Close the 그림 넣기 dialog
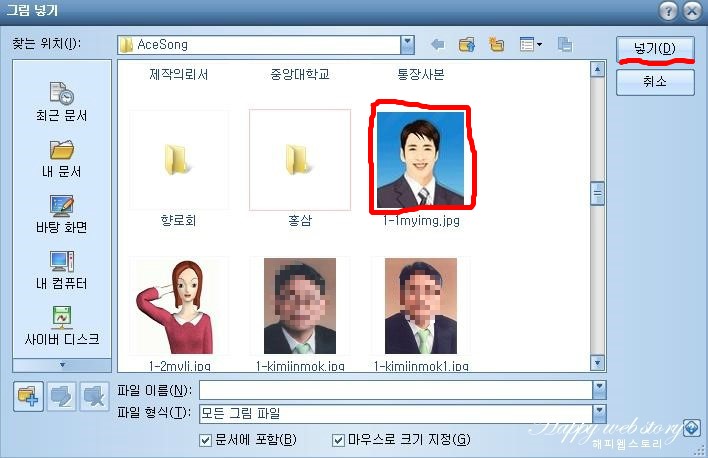The image size is (708, 458). [x=692, y=11]
